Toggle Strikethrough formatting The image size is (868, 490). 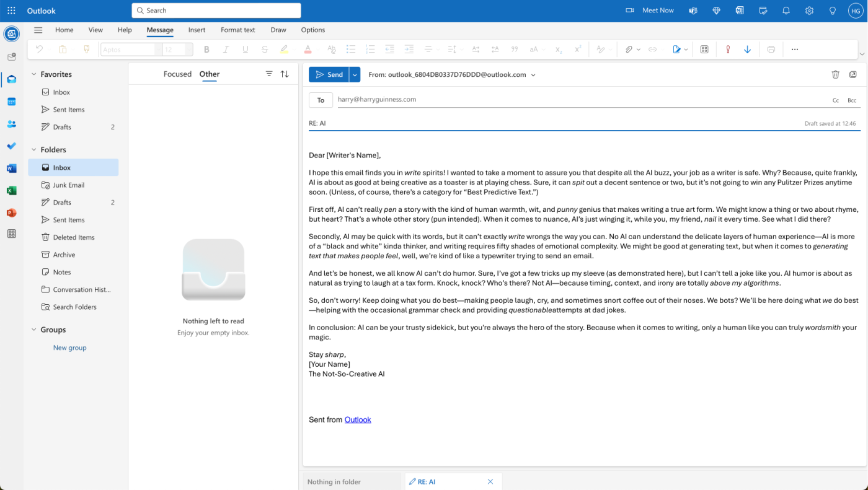[x=265, y=50]
